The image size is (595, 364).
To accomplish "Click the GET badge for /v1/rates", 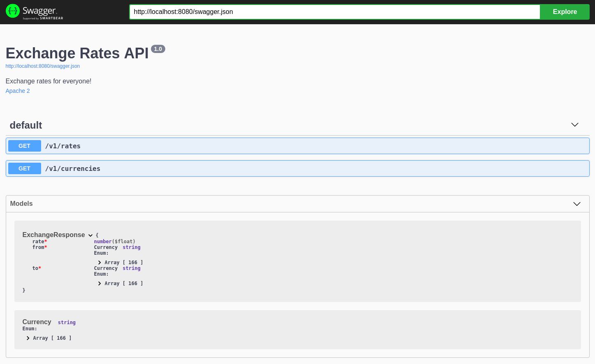I will (x=25, y=146).
